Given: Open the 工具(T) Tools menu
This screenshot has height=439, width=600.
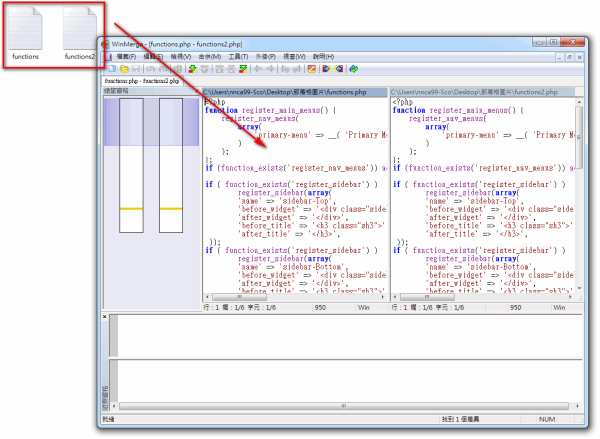Looking at the screenshot, I should click(x=238, y=56).
